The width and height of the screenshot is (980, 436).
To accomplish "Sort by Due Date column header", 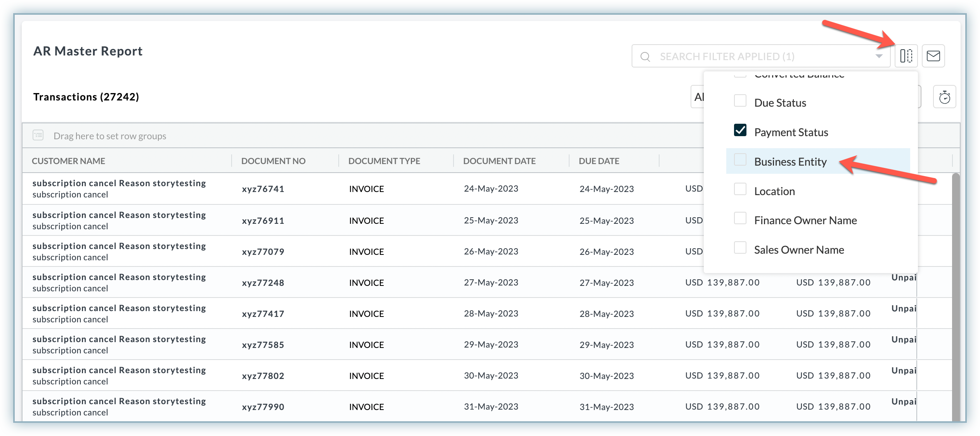I will (599, 161).
